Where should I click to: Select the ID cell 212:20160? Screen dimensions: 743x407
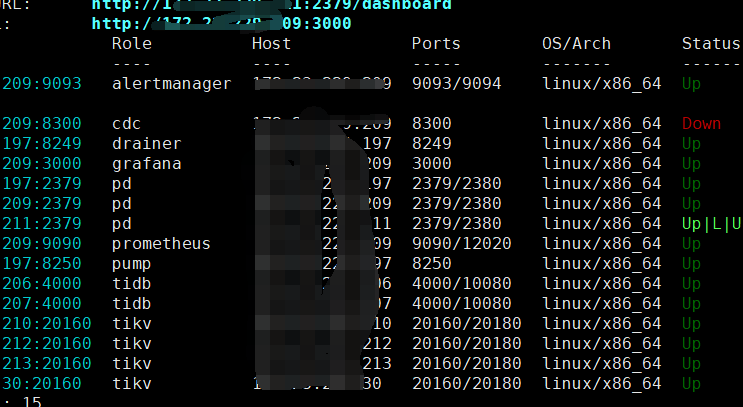[x=46, y=344]
